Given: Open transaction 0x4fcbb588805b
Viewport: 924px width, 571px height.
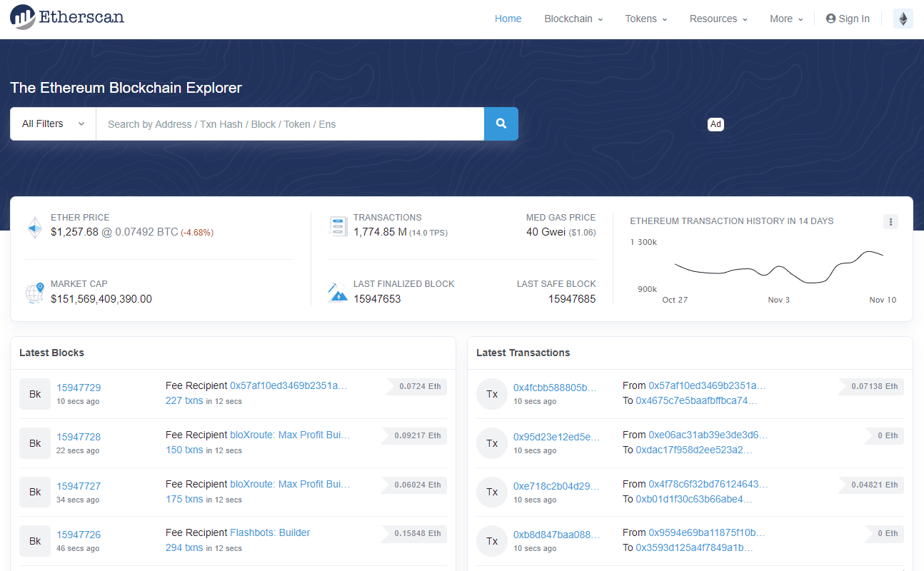Looking at the screenshot, I should [x=555, y=388].
